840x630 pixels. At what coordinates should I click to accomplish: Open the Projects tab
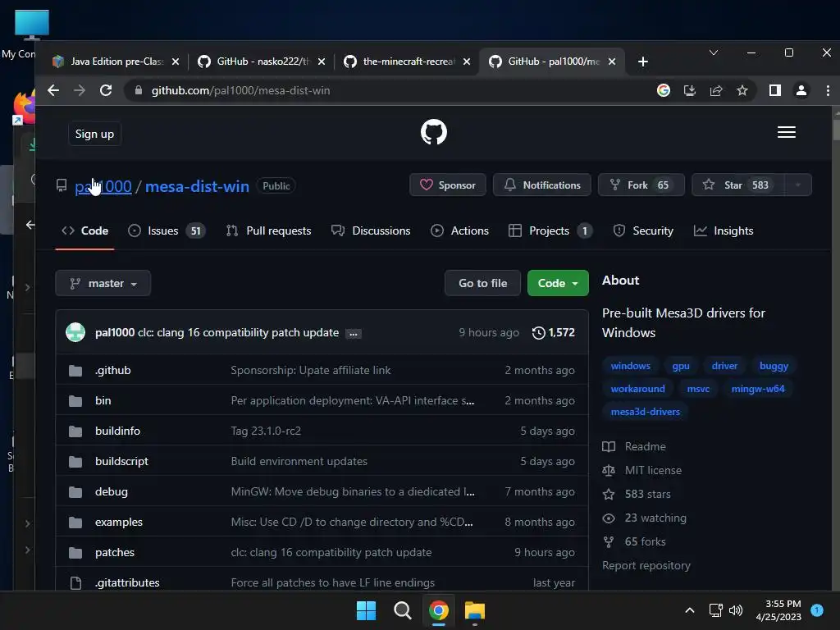[x=550, y=231]
